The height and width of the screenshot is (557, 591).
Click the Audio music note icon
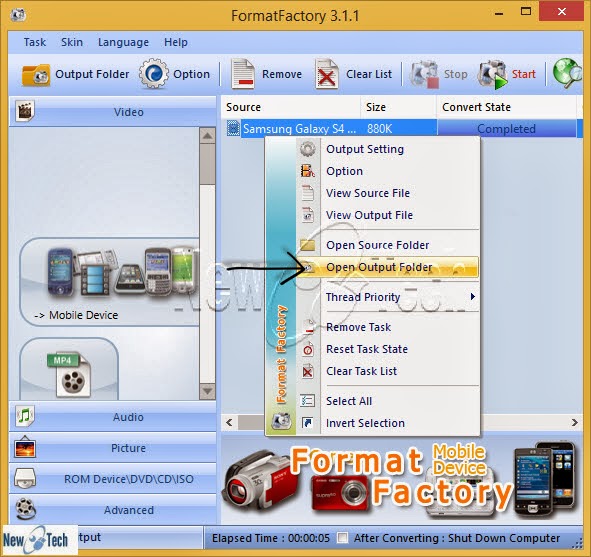(x=25, y=416)
